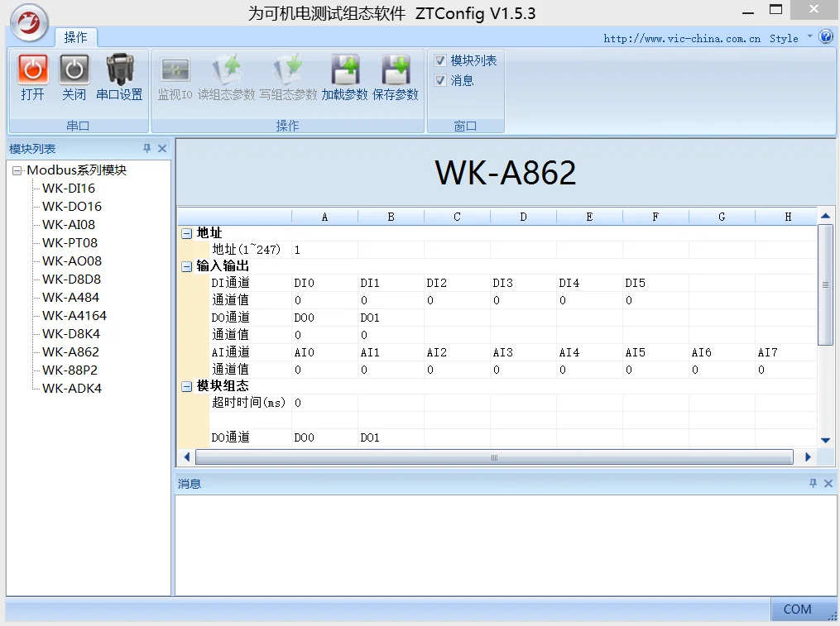
Task: Click the COM status bar indicator
Action: 797,609
